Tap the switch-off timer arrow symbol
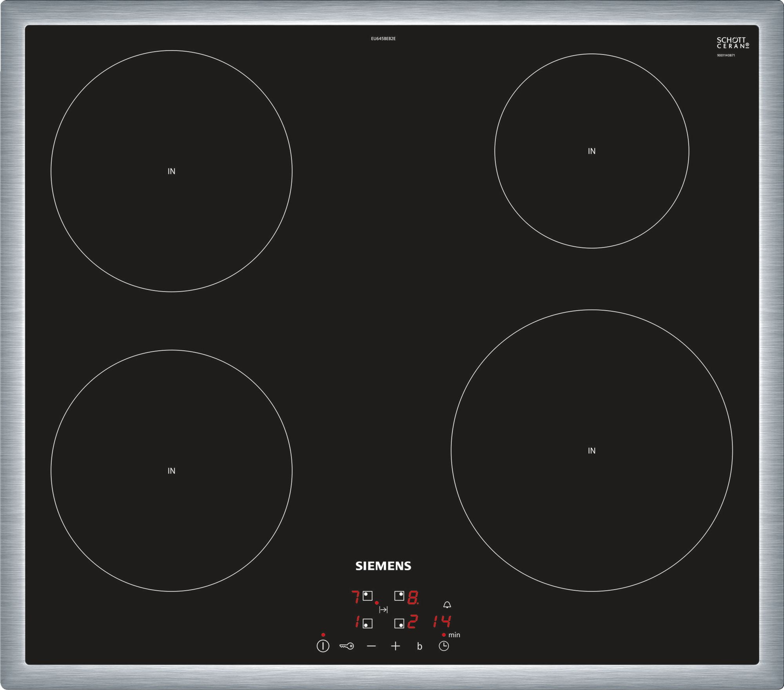 (383, 610)
